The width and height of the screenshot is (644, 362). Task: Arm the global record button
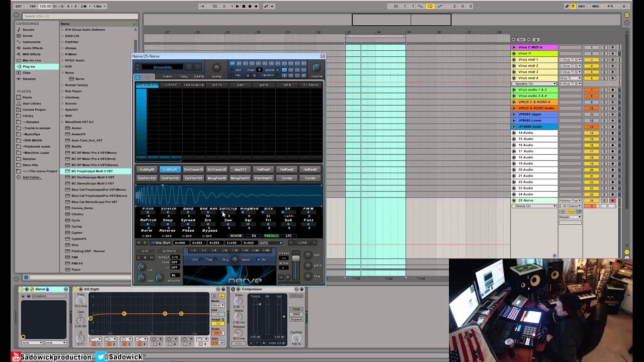[250, 6]
